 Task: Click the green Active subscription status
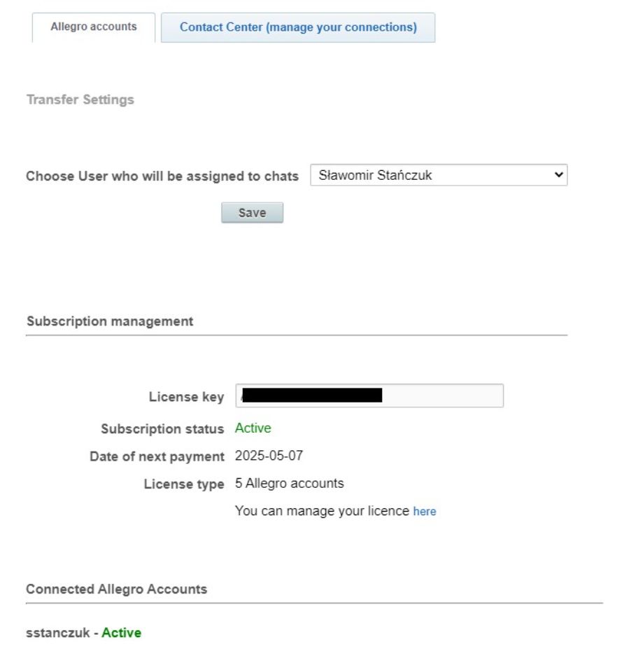pos(253,428)
